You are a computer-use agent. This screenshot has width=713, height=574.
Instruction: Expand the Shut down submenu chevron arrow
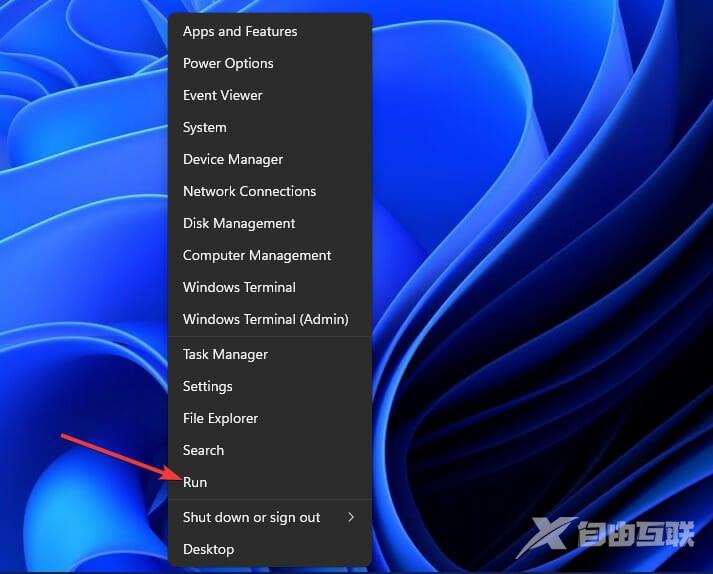[x=351, y=517]
